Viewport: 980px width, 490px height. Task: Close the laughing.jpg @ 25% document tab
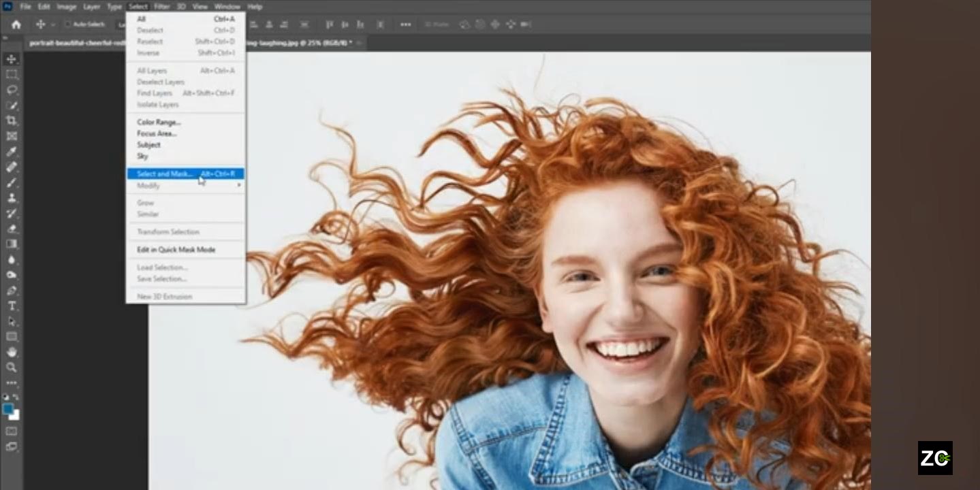pyautogui.click(x=360, y=43)
